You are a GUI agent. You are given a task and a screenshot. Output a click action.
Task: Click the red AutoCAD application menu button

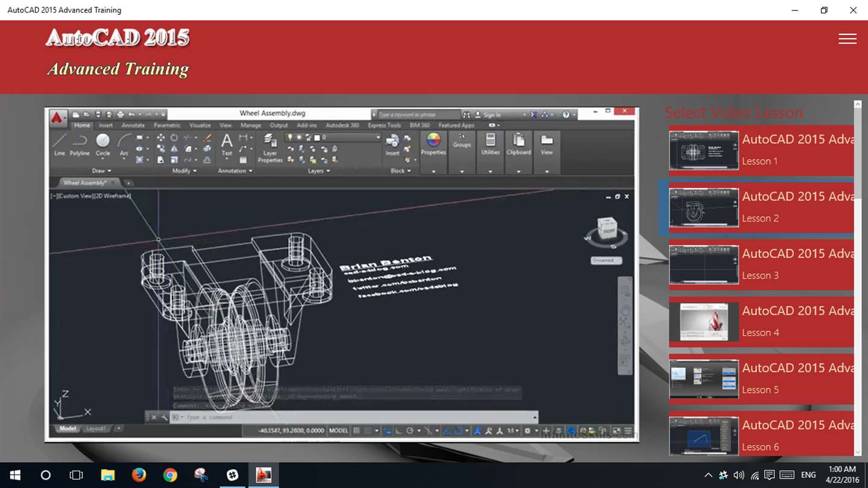coord(58,117)
